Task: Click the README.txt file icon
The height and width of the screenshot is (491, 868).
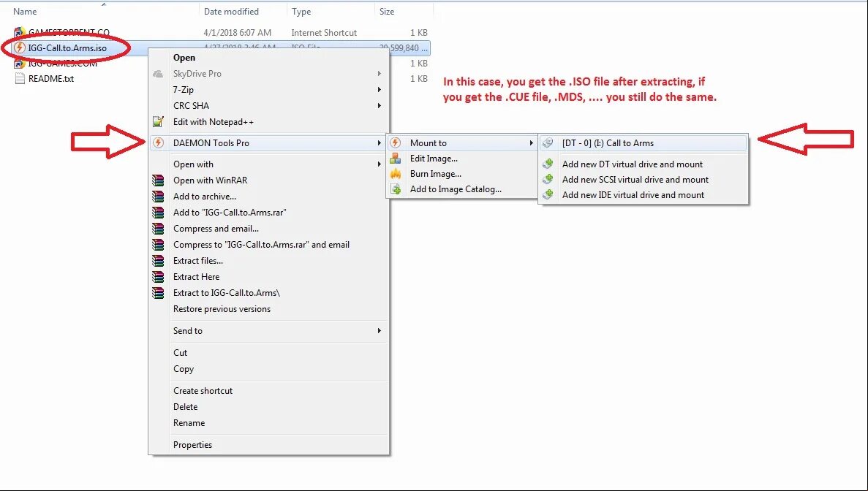Action: 19,78
